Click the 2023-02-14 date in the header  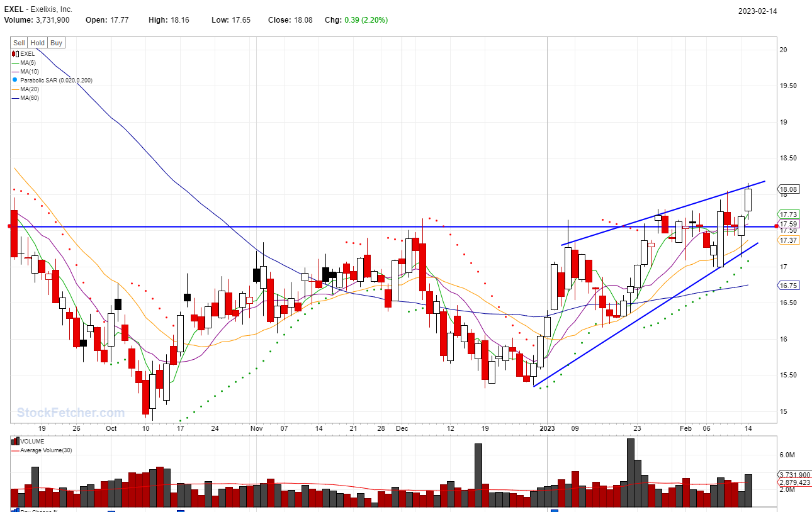758,11
